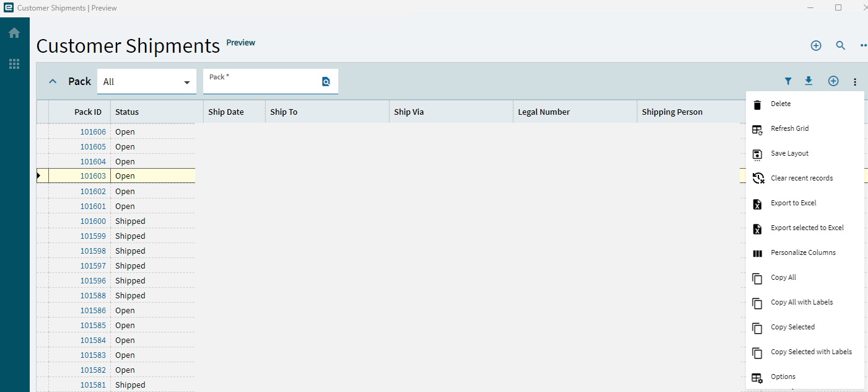
Task: Click the Refresh Grid icon
Action: click(757, 129)
